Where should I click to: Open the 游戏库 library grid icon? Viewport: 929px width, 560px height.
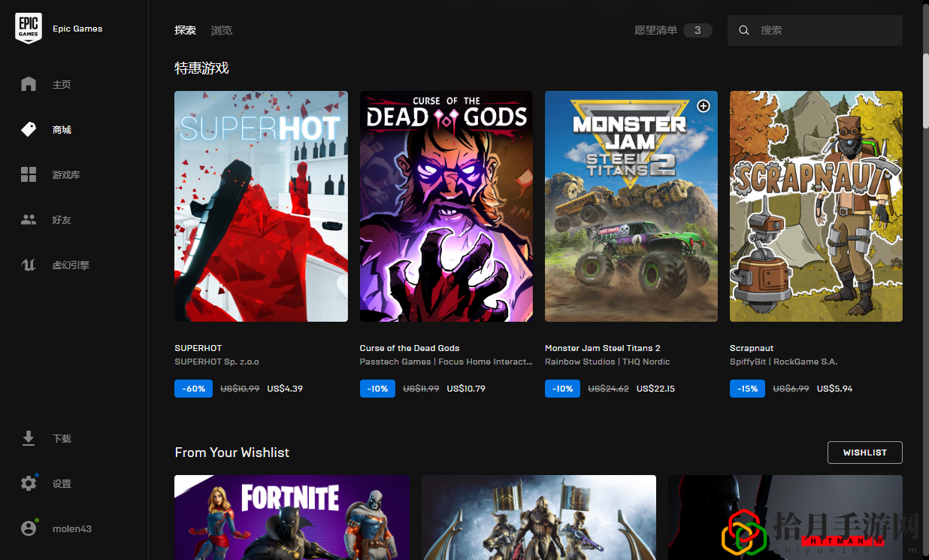(29, 174)
